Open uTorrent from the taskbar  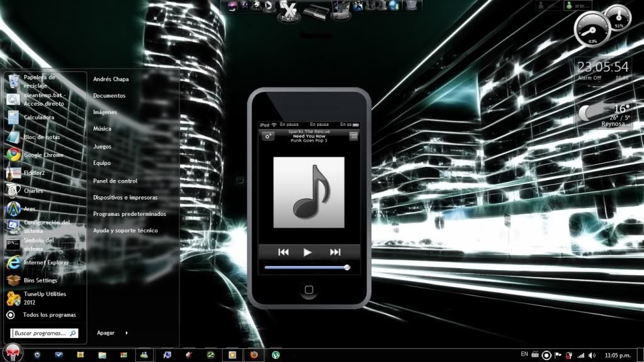point(276,355)
